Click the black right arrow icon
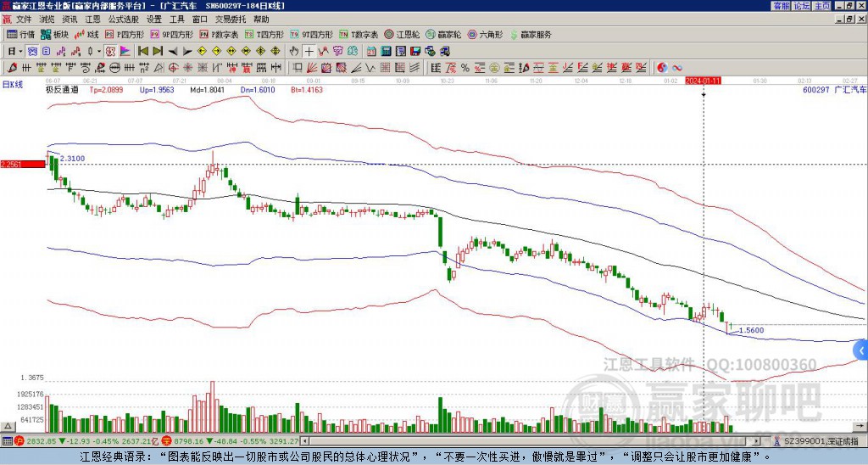 (x=187, y=52)
